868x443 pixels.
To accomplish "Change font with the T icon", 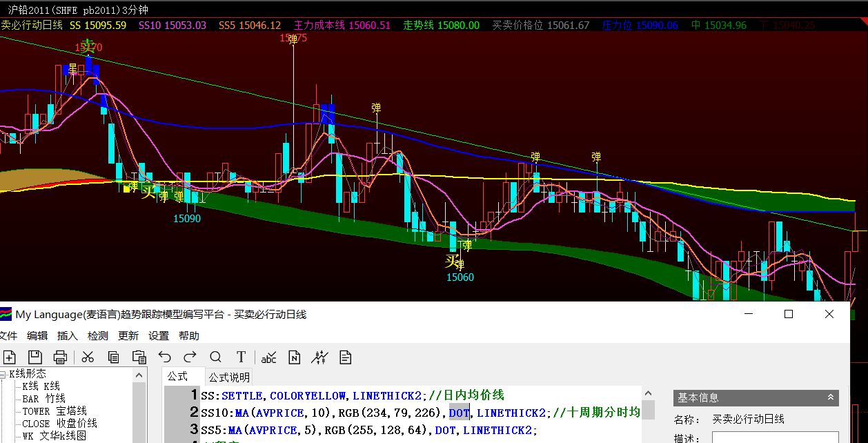I will click(241, 357).
